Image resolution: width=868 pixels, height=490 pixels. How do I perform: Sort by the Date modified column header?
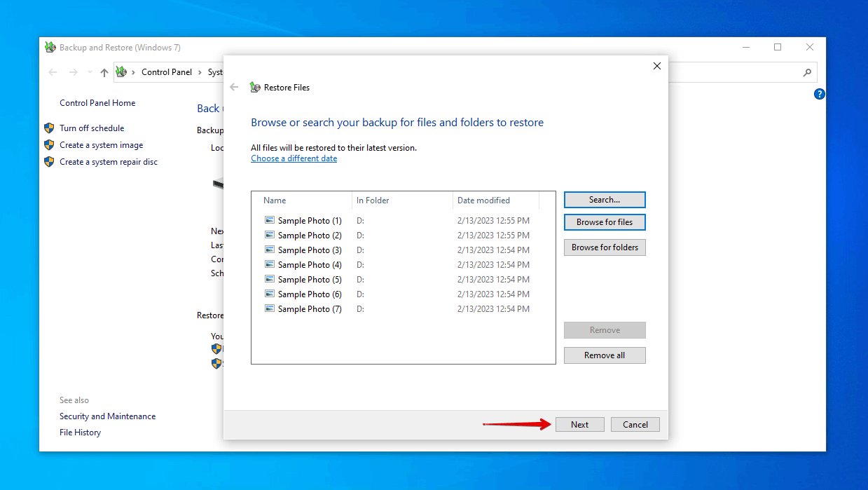pos(496,200)
